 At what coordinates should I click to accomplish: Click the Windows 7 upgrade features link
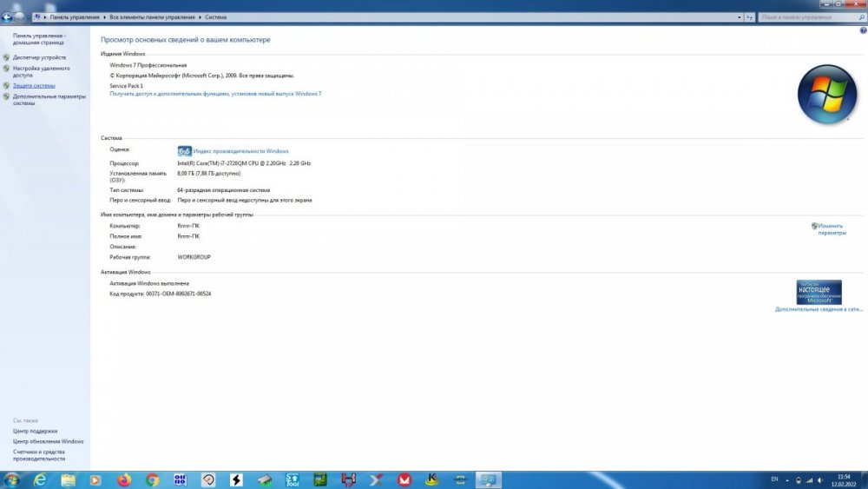coord(215,94)
